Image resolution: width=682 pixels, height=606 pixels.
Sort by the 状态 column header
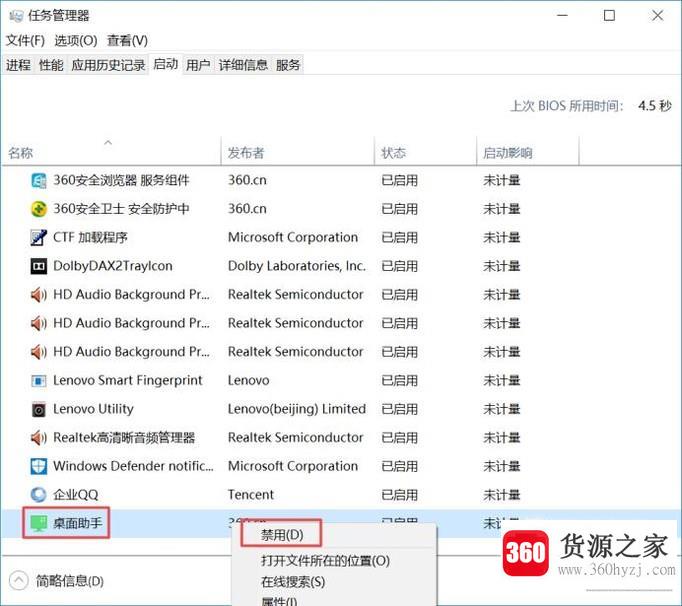pos(394,153)
